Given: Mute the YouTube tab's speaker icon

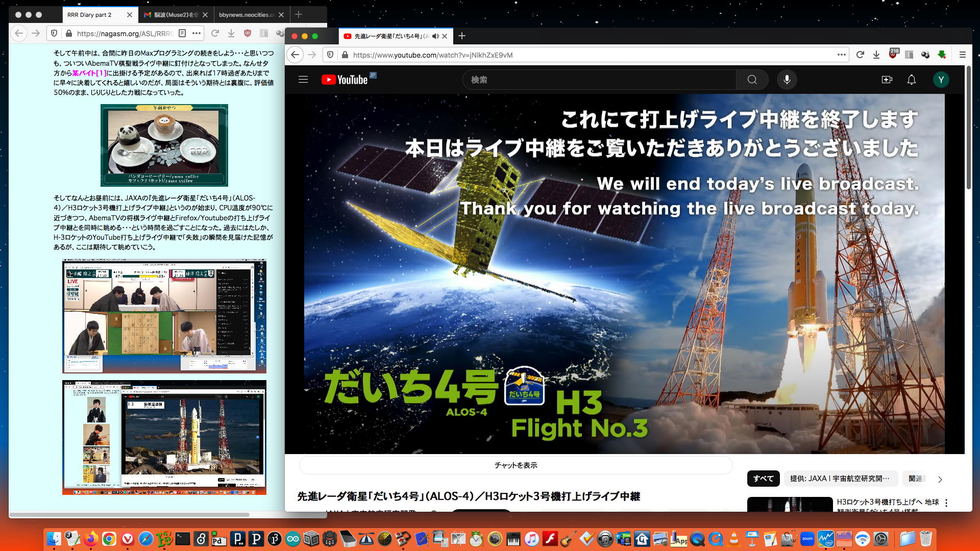Looking at the screenshot, I should [435, 36].
